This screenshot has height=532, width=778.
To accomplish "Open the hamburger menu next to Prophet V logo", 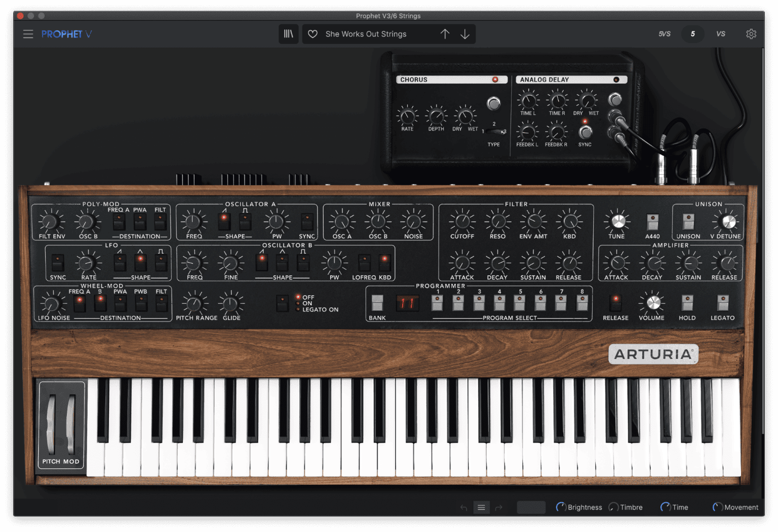I will 28,34.
